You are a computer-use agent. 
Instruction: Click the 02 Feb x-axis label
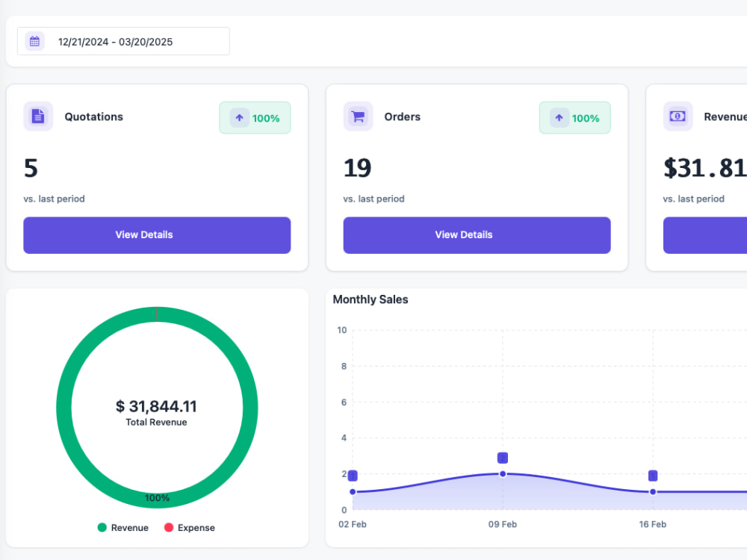click(x=353, y=524)
